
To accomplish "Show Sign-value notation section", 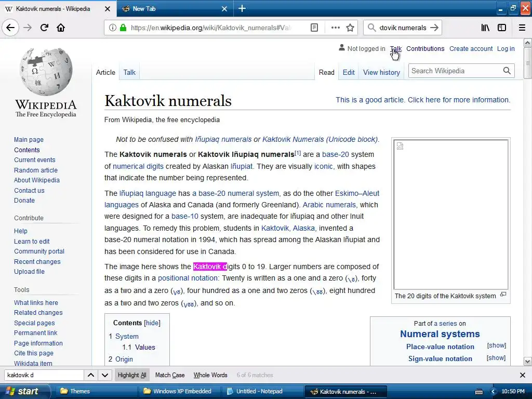I will pyautogui.click(x=496, y=358).
